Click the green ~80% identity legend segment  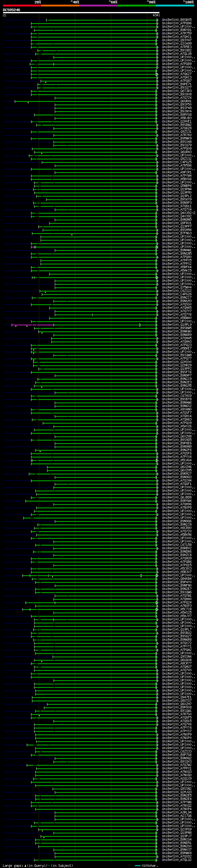click(x=137, y=6)
